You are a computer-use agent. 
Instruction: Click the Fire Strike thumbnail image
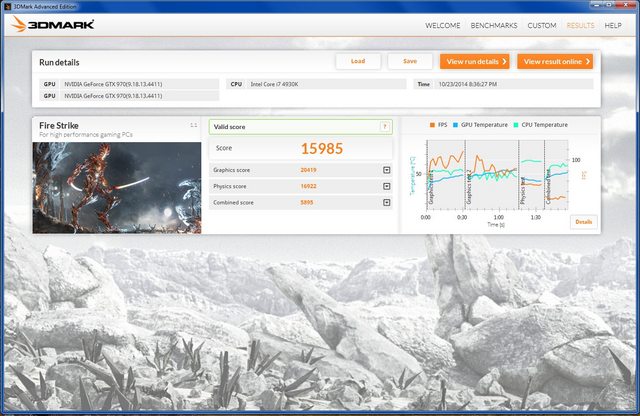(117, 188)
